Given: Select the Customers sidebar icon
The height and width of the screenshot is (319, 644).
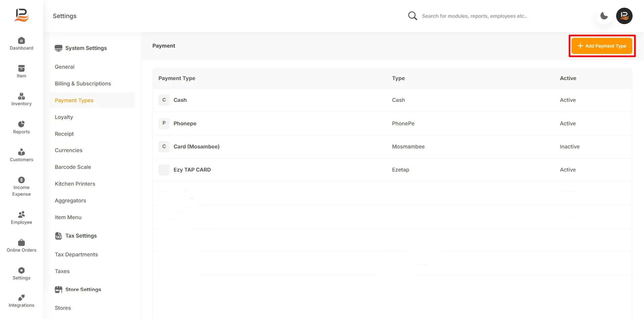Looking at the screenshot, I should pos(21,152).
